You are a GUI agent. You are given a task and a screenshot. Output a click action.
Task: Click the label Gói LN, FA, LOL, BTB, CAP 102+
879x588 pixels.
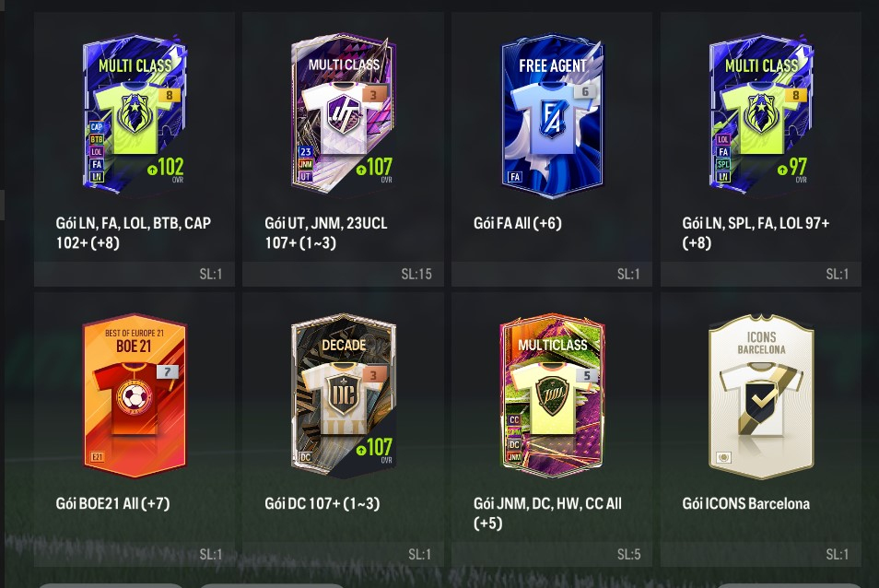tap(134, 232)
